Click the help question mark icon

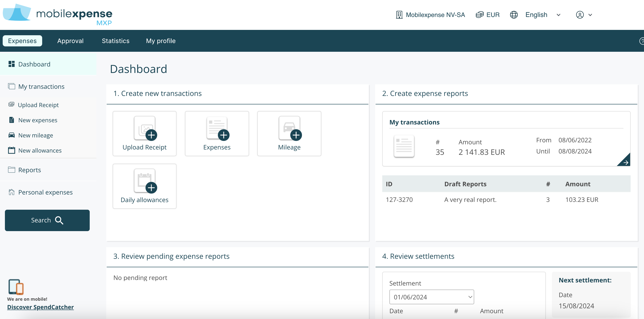[x=642, y=41]
